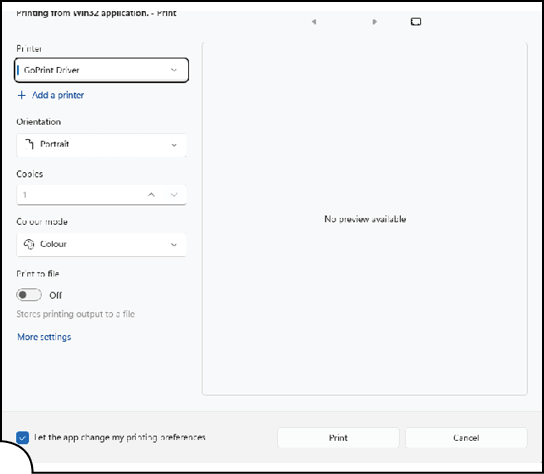Screen dimensions: 544x474
Task: Open the Colour mode dropdown
Action: pyautogui.click(x=101, y=245)
